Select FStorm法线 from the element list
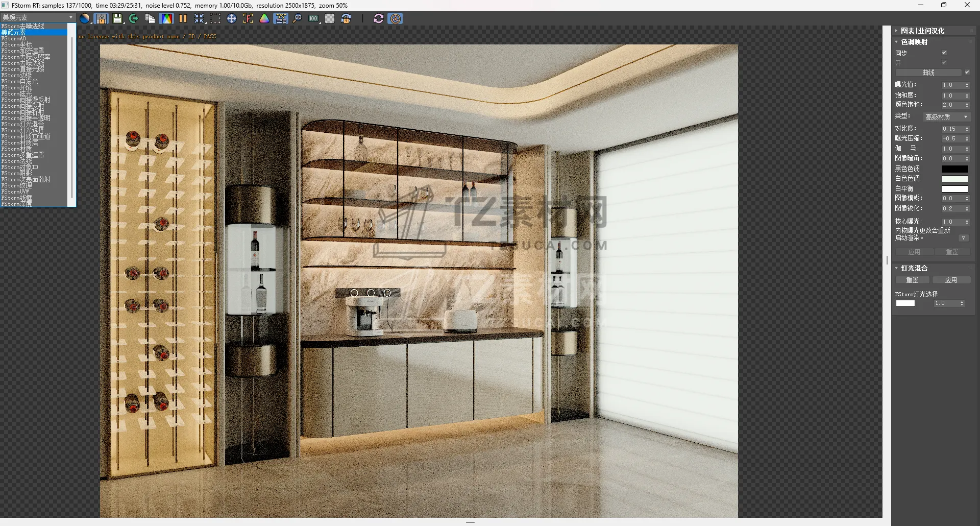This screenshot has width=980, height=526. pos(17,161)
